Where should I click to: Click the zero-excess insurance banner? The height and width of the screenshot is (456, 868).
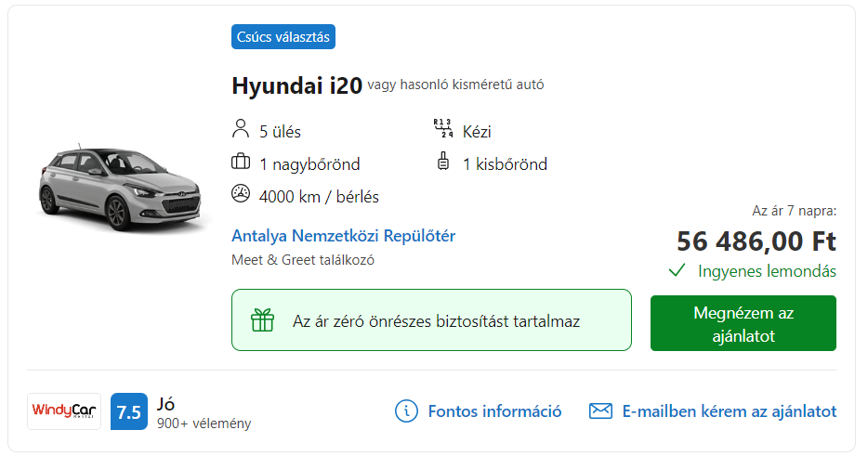point(431,319)
